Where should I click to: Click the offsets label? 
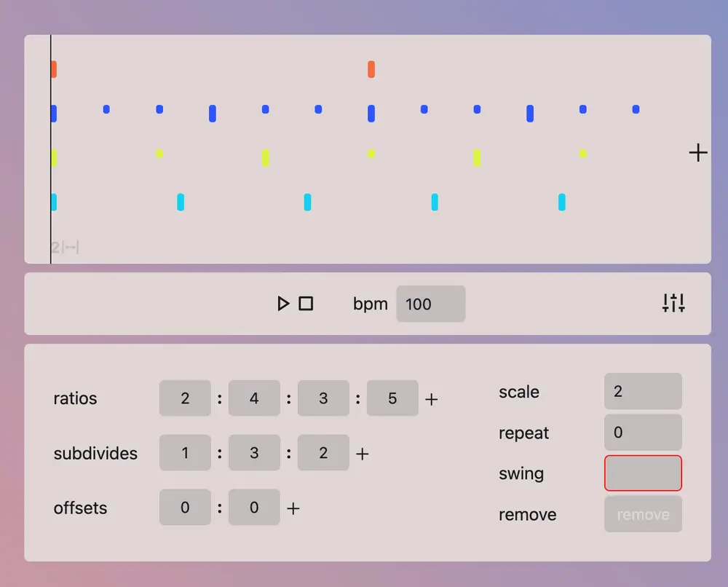tap(80, 508)
